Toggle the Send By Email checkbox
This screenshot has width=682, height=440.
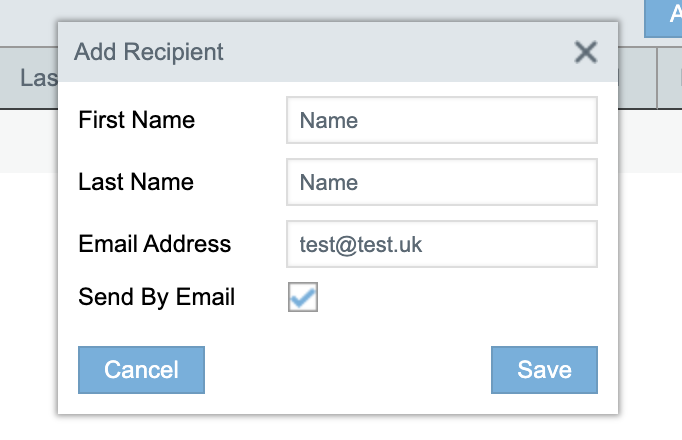[303, 297]
